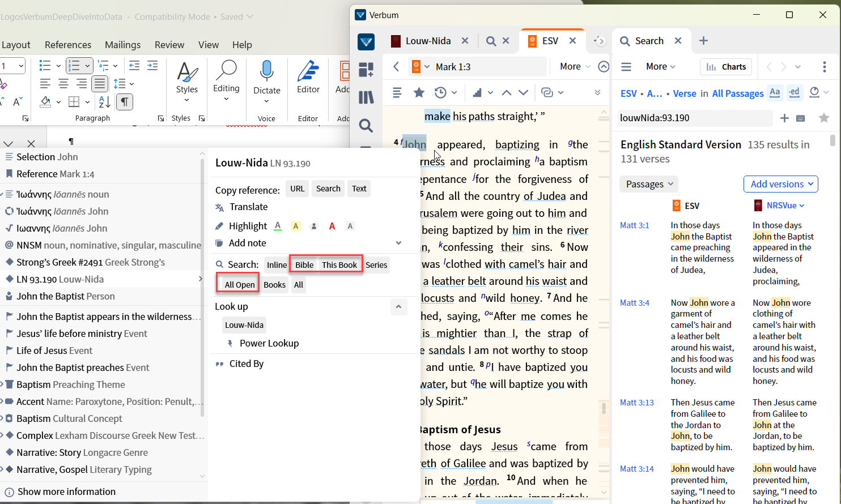Go back in the ESV panel
The width and height of the screenshot is (841, 504).
pyautogui.click(x=397, y=67)
